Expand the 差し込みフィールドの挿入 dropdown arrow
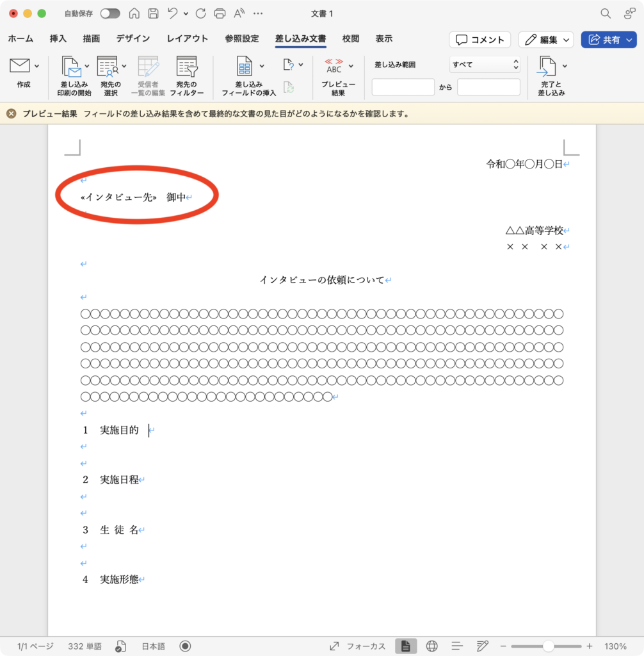The height and width of the screenshot is (656, 644). click(262, 65)
